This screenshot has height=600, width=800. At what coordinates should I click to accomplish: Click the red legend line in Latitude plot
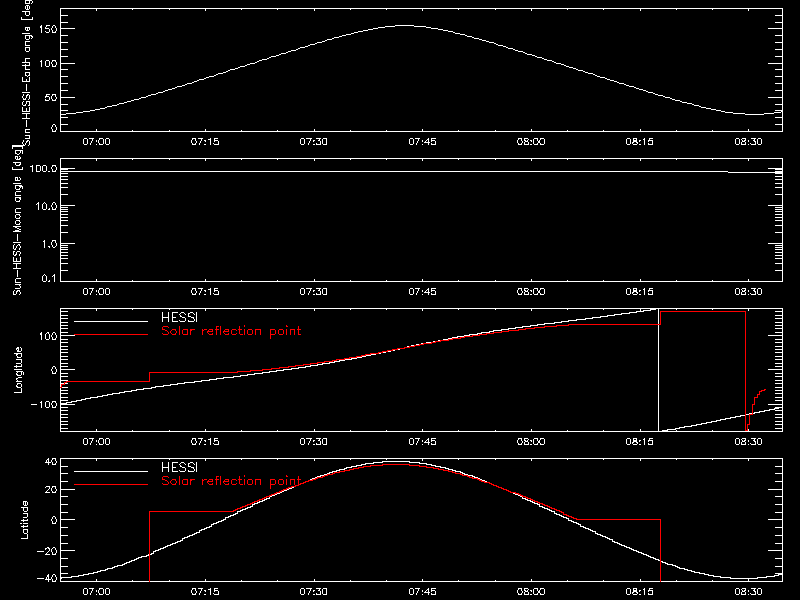(x=111, y=485)
